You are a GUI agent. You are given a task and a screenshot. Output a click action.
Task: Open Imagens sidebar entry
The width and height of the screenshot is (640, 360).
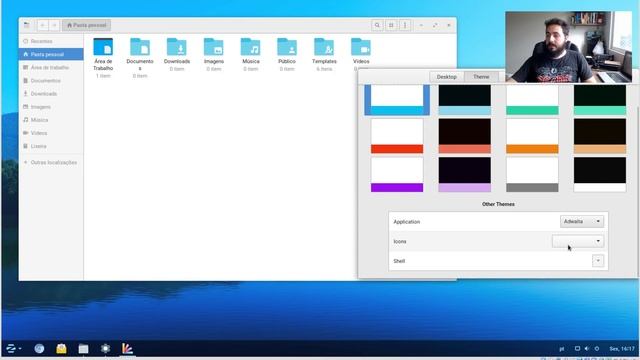51,107
